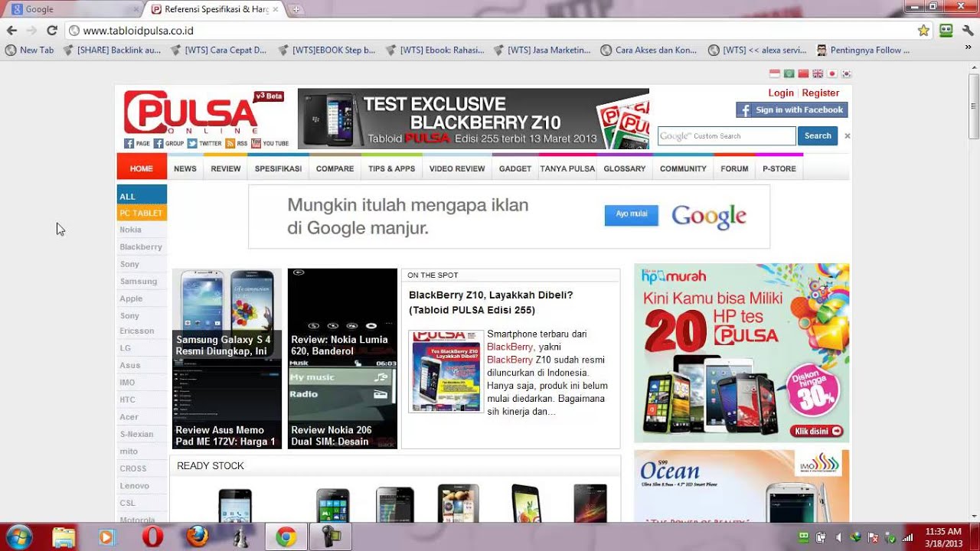Viewport: 980px width, 551px height.
Task: Select the Indonesian flag language icon
Action: click(x=774, y=74)
